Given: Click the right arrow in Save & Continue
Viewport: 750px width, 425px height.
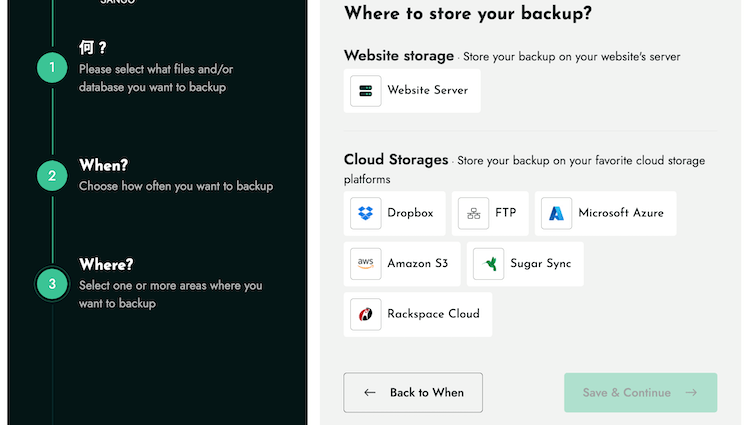Looking at the screenshot, I should (691, 393).
